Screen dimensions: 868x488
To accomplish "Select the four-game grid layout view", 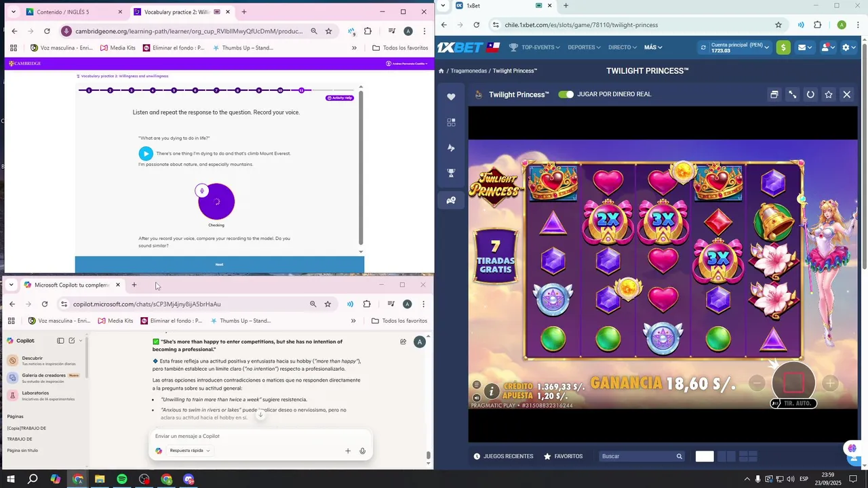I will [x=748, y=456].
